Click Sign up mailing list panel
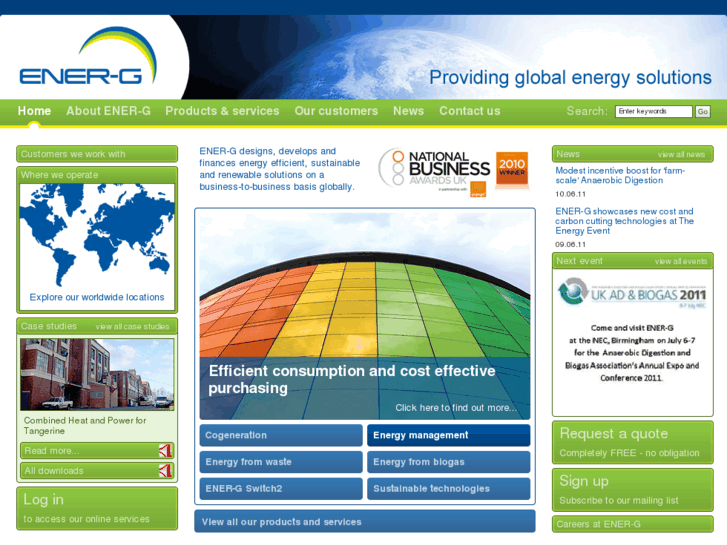Screen dimensions: 727x545 (633, 490)
